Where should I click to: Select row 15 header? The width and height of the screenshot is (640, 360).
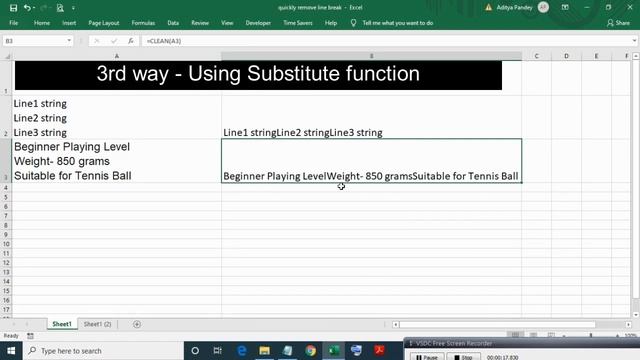(x=6, y=291)
